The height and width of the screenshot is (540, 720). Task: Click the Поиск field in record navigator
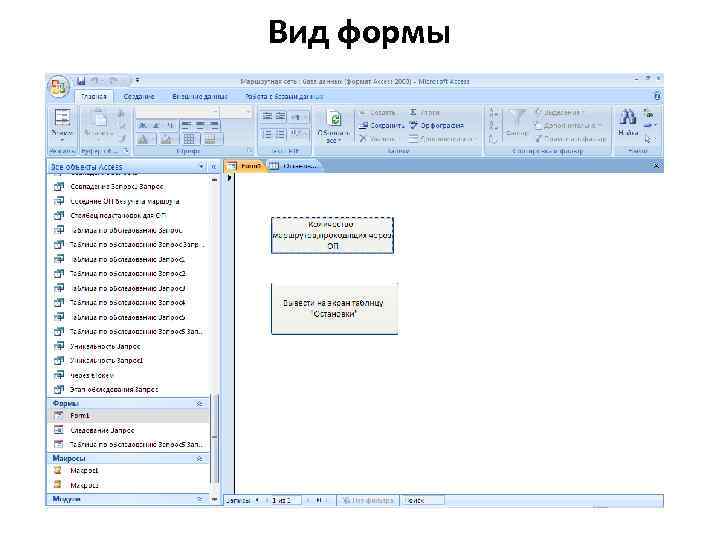pyautogui.click(x=422, y=501)
